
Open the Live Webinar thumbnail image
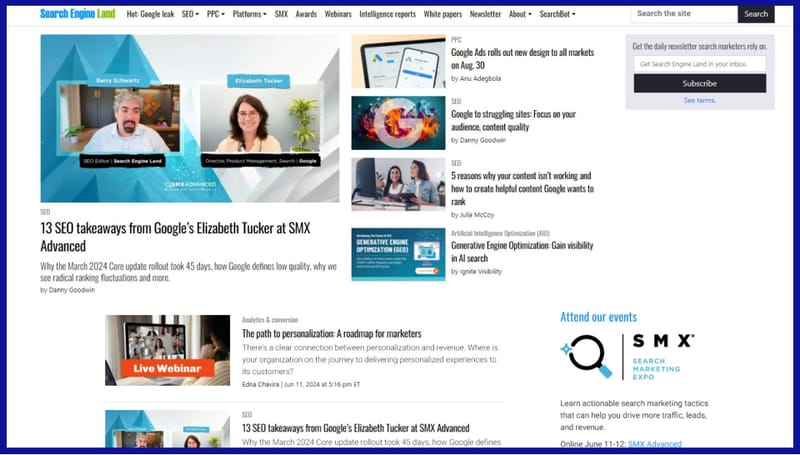(x=167, y=350)
